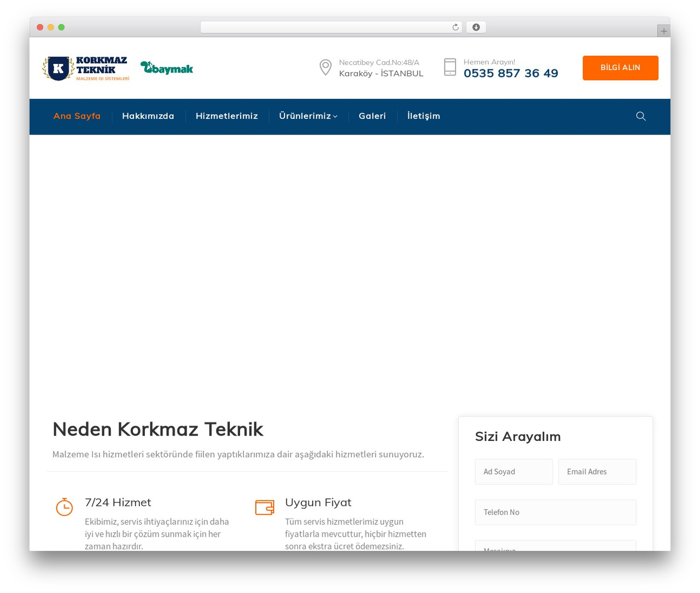The image size is (700, 593).
Task: Click the Karaköy - İSTANBUL text
Action: [x=381, y=73]
